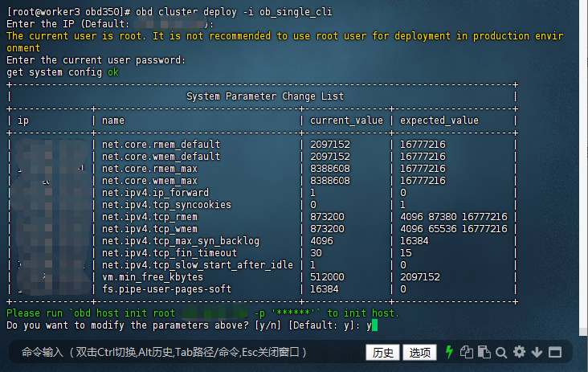Open the 历史 history button

[383, 353]
